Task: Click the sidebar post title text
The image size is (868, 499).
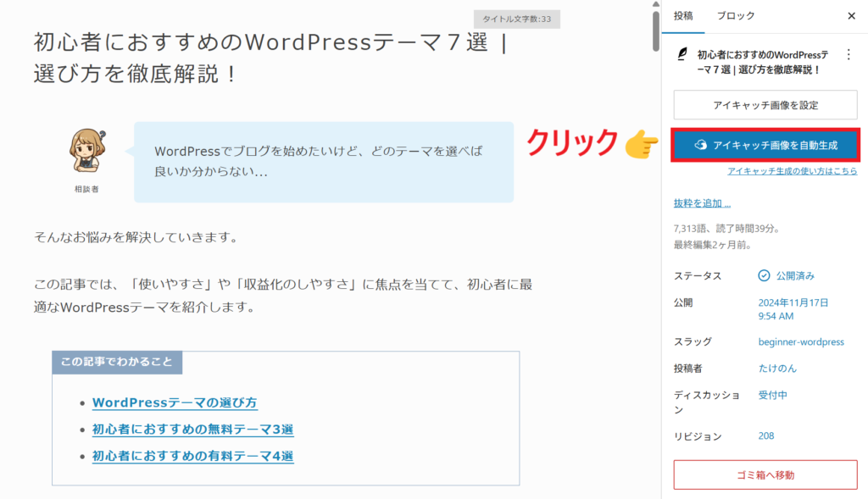Action: pyautogui.click(x=763, y=62)
